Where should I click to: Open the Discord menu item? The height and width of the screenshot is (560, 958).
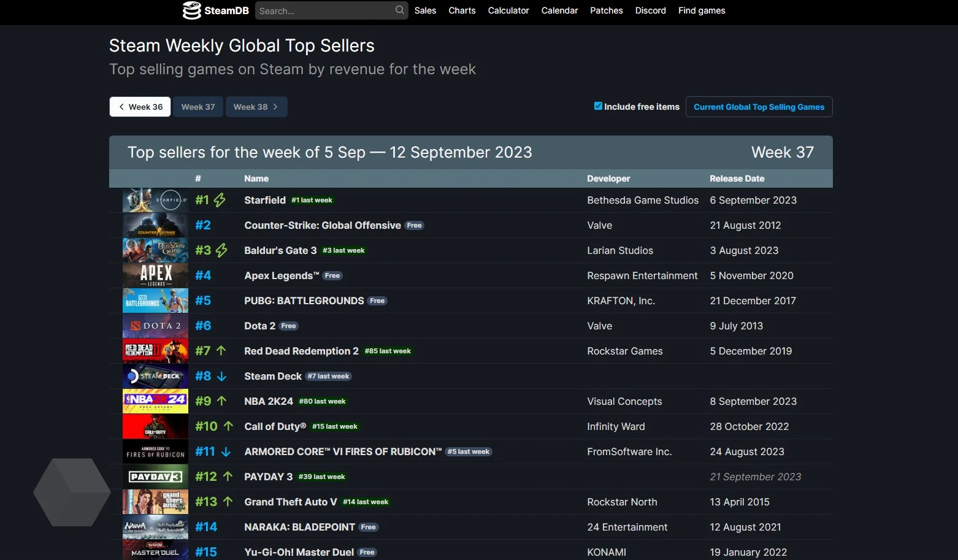(651, 10)
